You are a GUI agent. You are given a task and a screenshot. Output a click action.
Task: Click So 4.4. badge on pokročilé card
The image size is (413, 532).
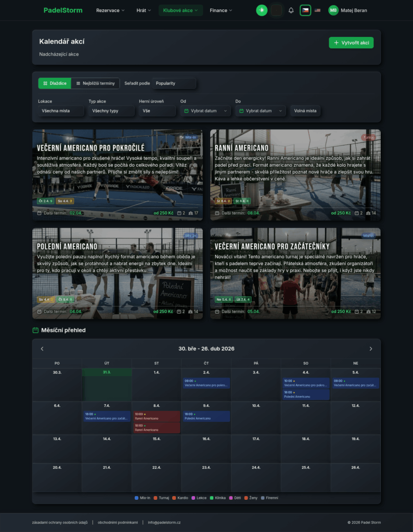click(x=64, y=201)
